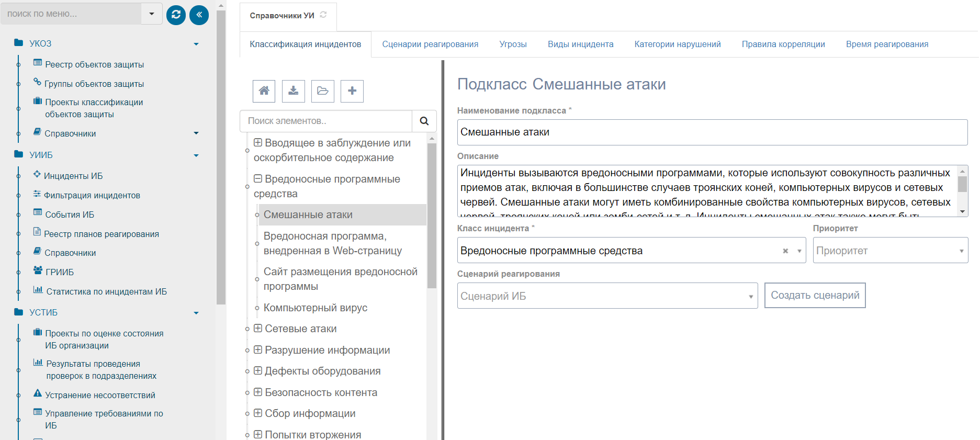Click the refresh button beside menu search
The width and height of the screenshot is (980, 440).
click(176, 15)
